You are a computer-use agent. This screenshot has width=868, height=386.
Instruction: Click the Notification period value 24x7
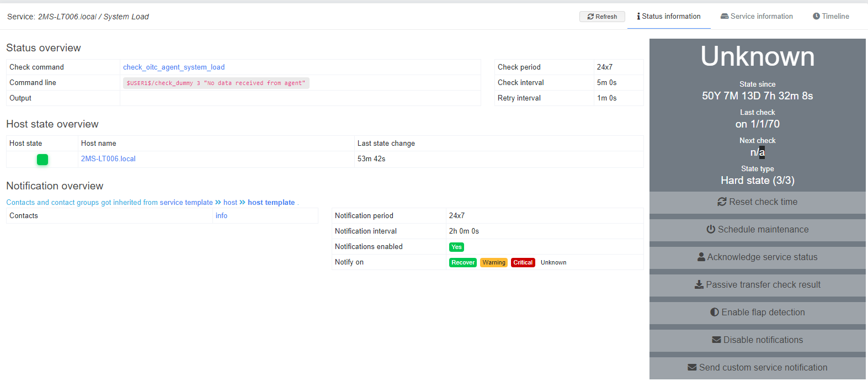[x=457, y=216]
